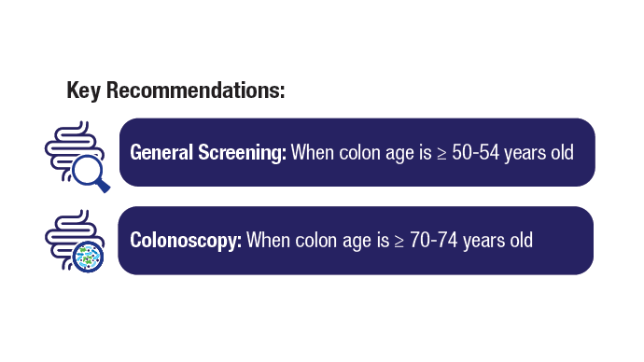This screenshot has height=362, width=644.
Task: Open the General Screening recommendation banner
Action: 357,152
